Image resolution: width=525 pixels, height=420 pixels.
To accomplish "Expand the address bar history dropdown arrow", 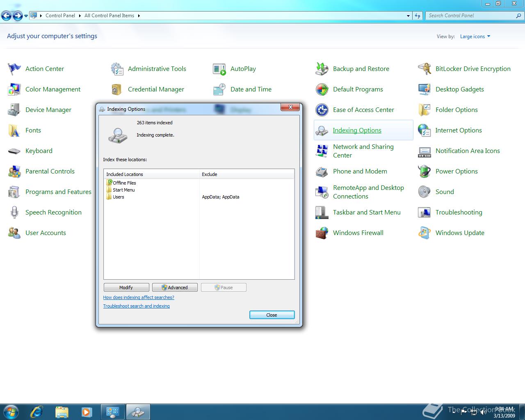I will tap(408, 16).
